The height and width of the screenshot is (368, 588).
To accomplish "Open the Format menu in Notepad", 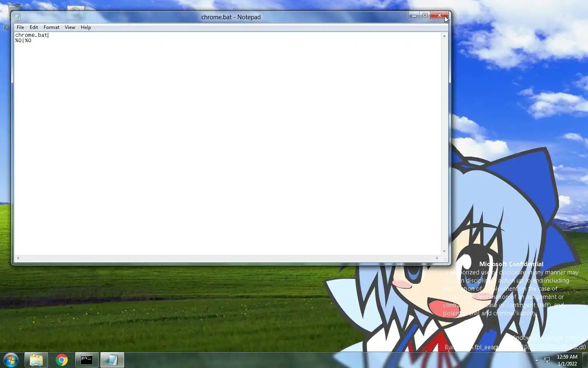I will tap(51, 27).
